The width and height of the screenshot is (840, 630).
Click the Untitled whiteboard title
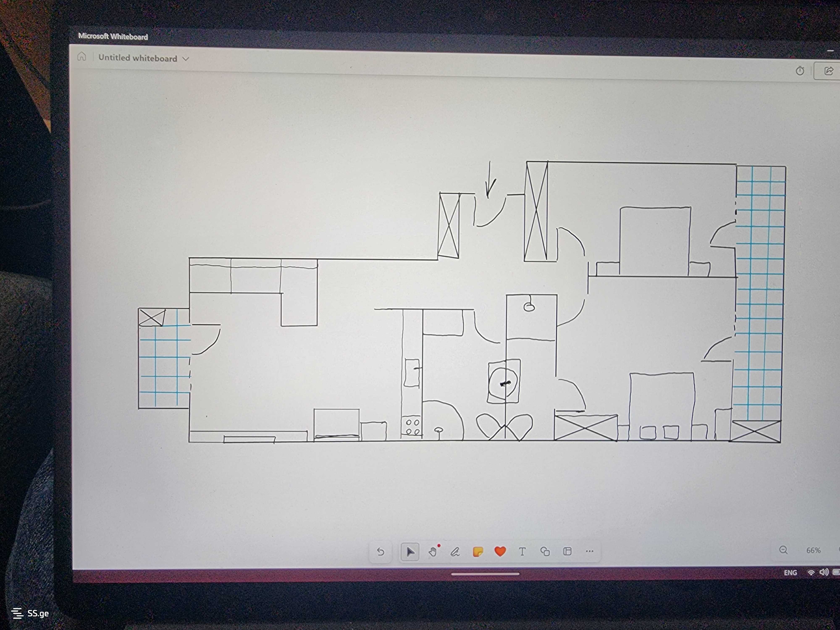coord(138,58)
